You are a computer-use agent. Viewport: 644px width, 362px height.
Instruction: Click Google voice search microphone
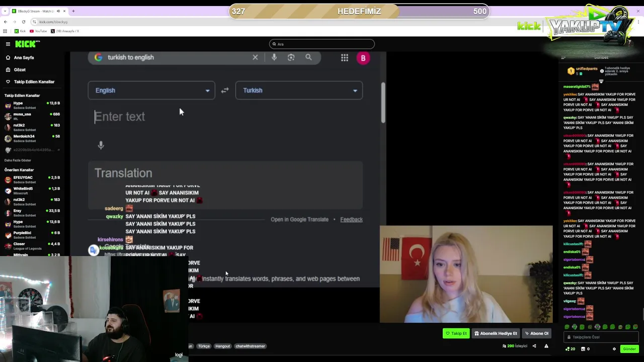(x=274, y=58)
